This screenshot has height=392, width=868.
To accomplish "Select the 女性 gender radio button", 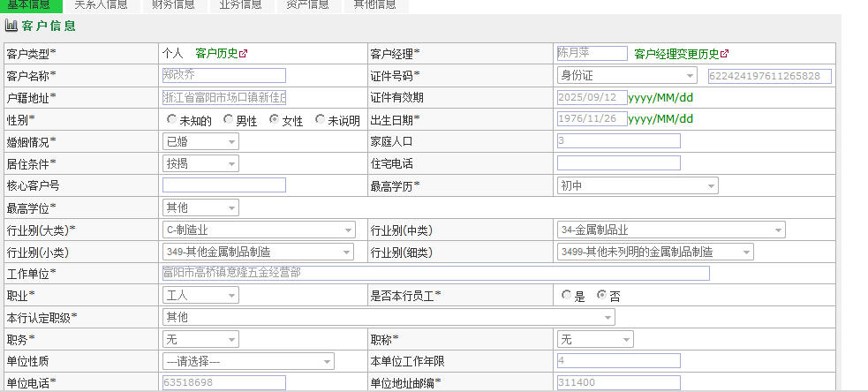I will click(x=274, y=119).
